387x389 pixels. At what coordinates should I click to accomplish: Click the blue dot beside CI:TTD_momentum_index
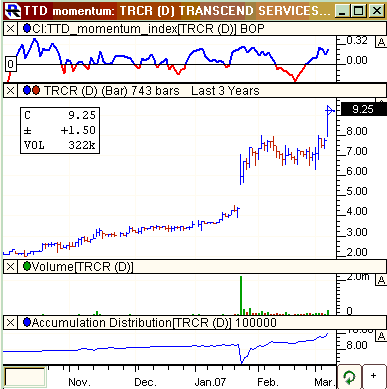[x=27, y=28]
